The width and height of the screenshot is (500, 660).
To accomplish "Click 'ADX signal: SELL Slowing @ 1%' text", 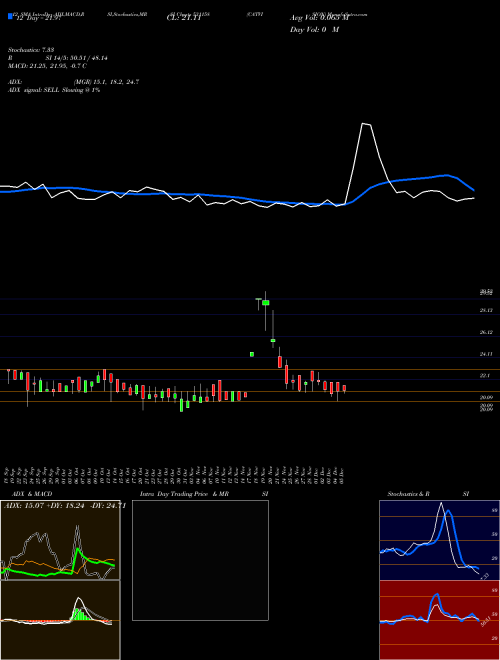I will coord(54,90).
